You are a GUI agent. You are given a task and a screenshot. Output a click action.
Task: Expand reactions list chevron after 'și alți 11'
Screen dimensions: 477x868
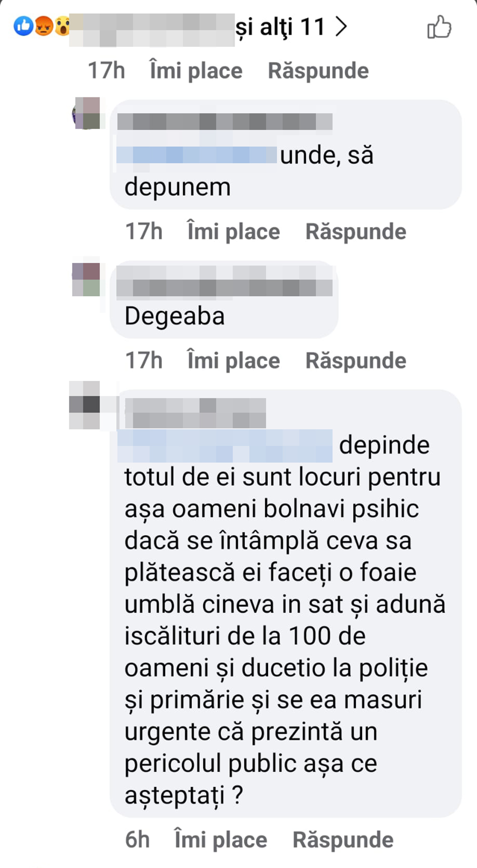[x=341, y=27]
